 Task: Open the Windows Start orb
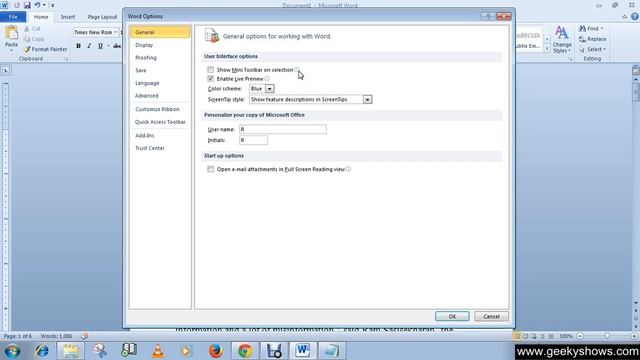click(x=12, y=351)
